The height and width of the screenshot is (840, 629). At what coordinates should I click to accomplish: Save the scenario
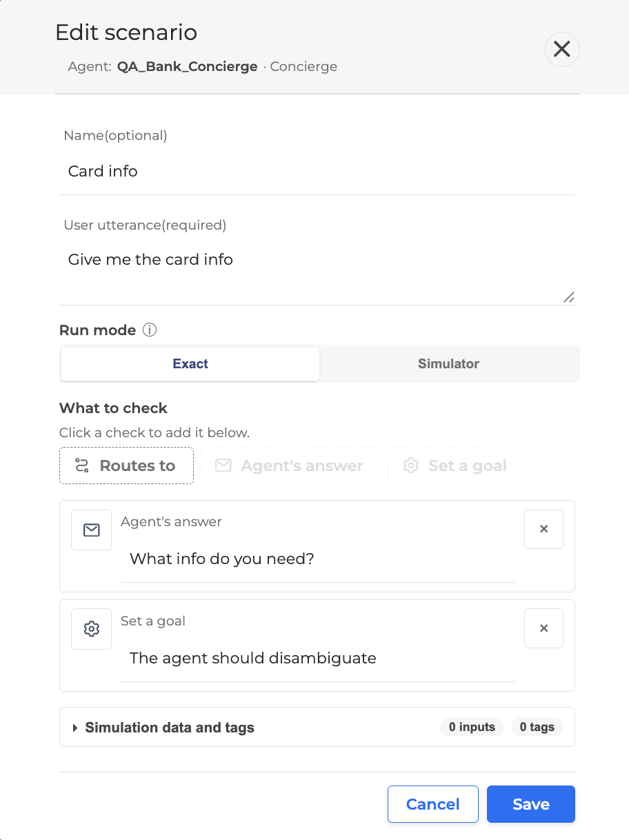(x=531, y=804)
